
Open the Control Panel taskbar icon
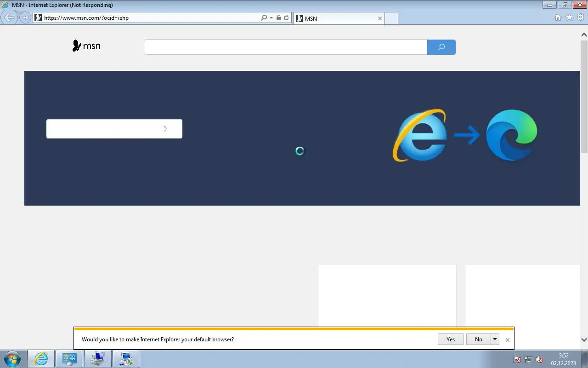(69, 359)
